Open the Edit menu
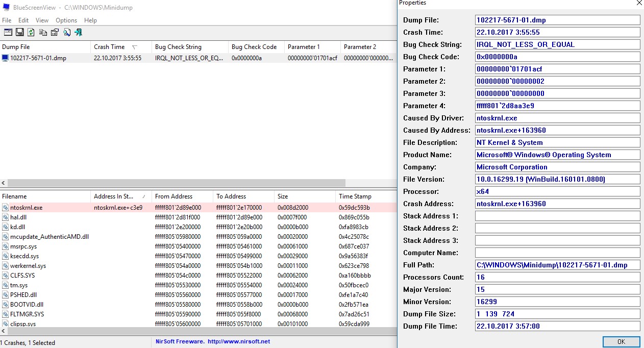 point(23,20)
